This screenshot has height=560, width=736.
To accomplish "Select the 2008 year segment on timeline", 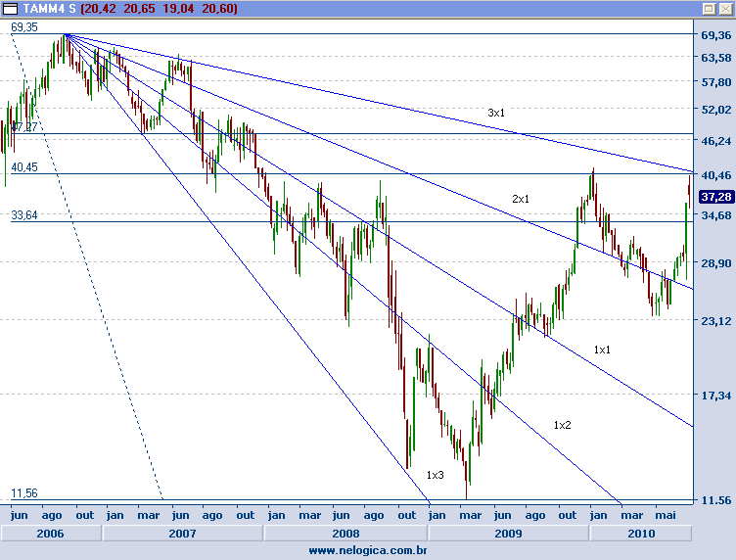I will 345,534.
